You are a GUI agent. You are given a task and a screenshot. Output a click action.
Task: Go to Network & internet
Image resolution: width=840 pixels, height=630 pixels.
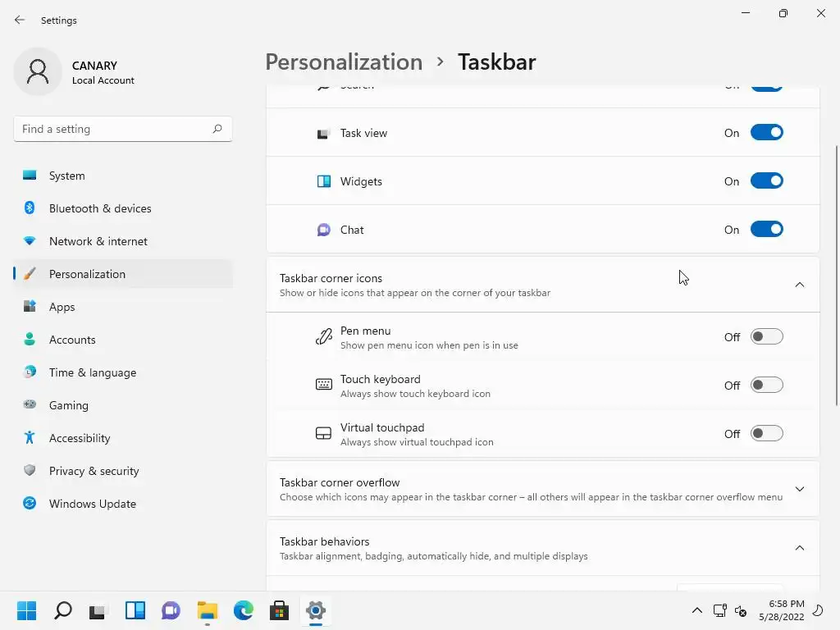(123, 241)
